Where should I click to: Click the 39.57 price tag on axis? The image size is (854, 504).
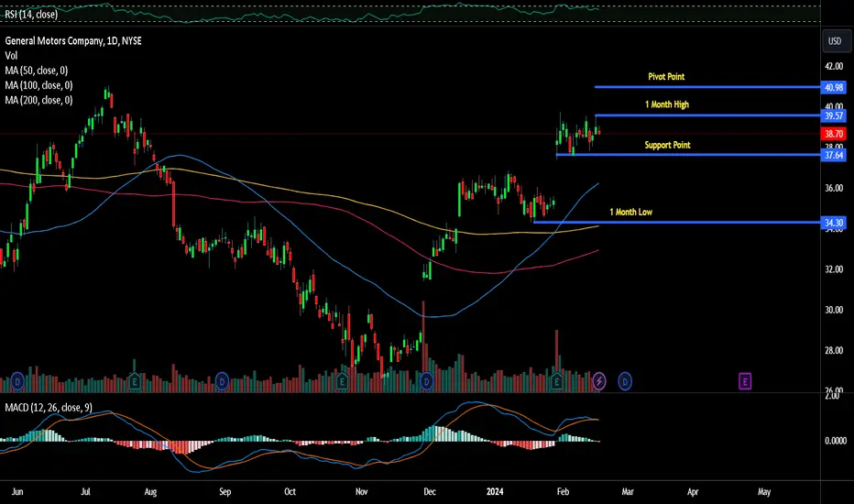coord(834,115)
